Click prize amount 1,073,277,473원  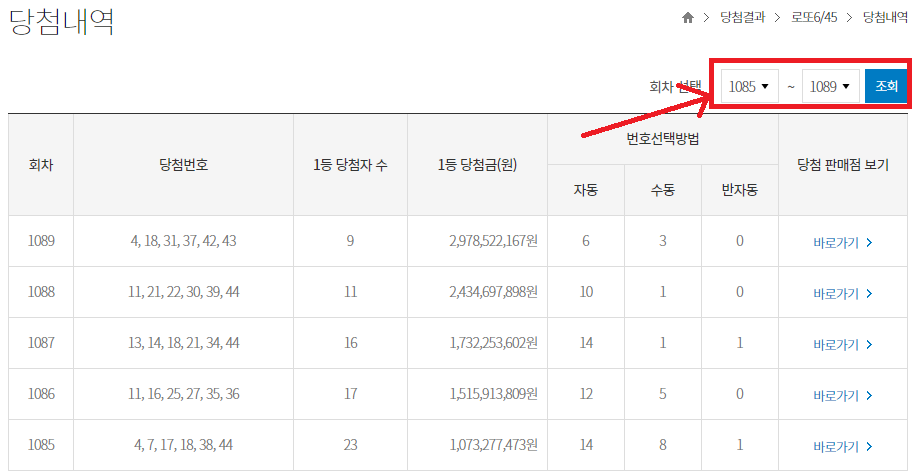click(493, 445)
